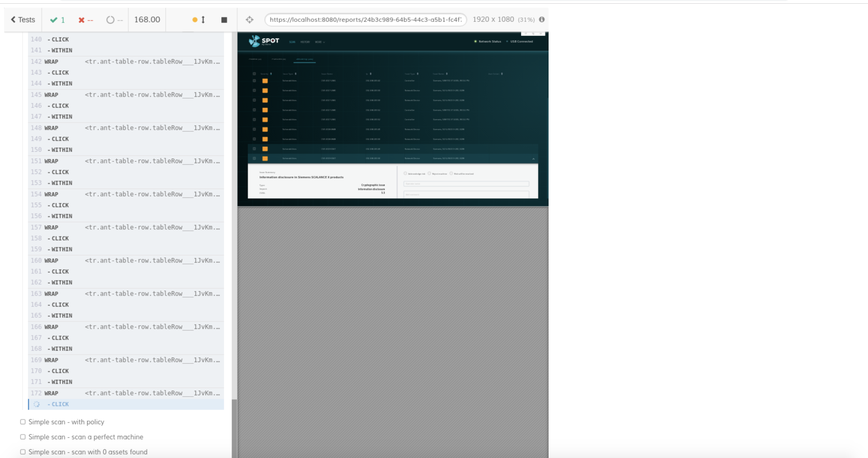Select the active Security tab
The height and width of the screenshot is (458, 868).
pyautogui.click(x=304, y=59)
